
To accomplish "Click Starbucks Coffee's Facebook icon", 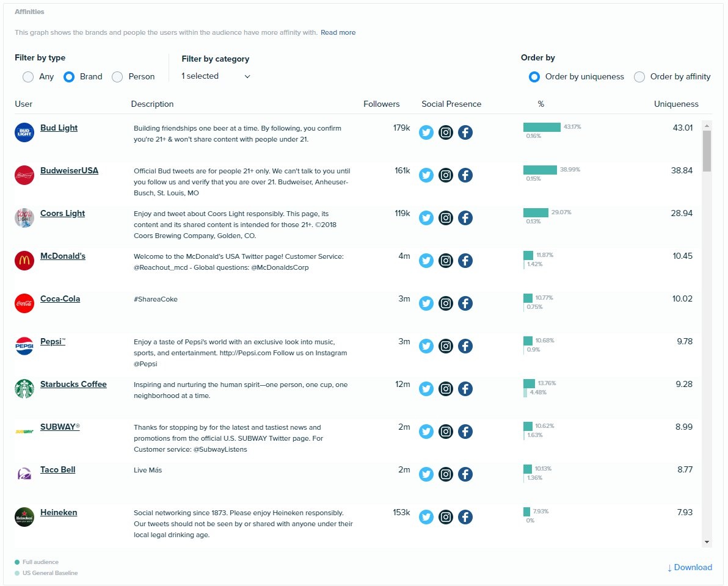I will pos(465,388).
